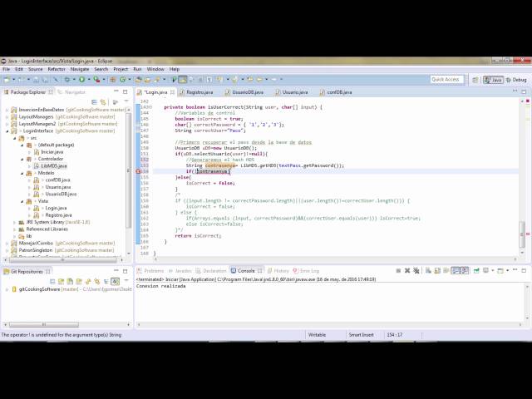
Task: Open Package Explorer view menu dropdown
Action: click(x=126, y=101)
